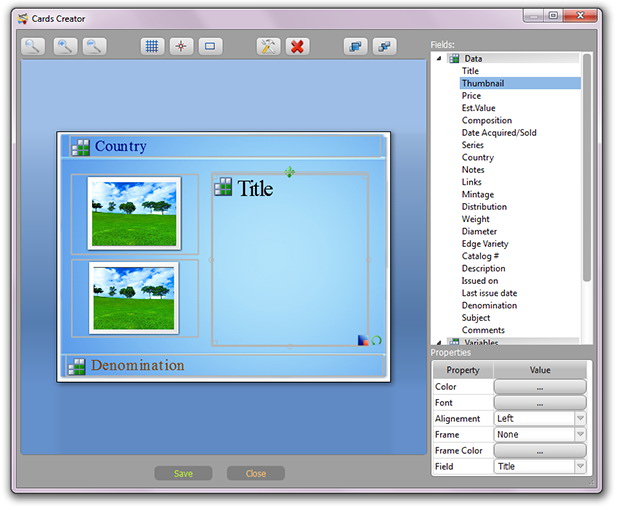The height and width of the screenshot is (508, 620).
Task: Open the Color picker button
Action: [x=540, y=387]
